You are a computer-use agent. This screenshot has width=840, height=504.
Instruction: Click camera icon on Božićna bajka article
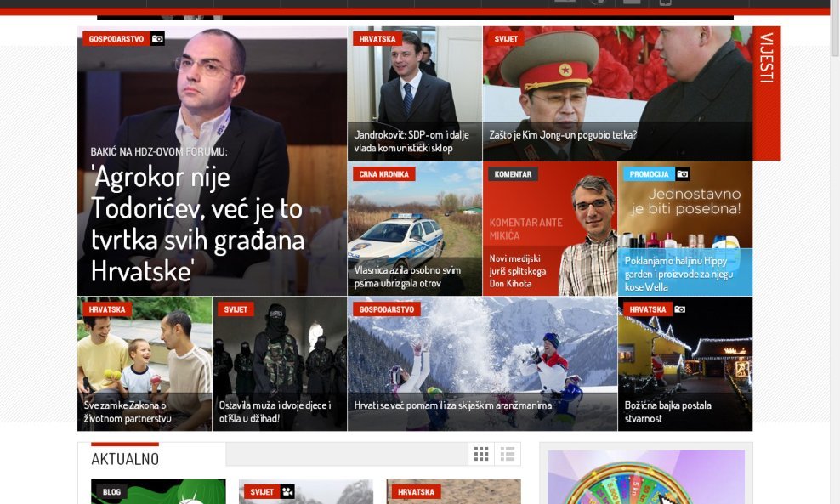680,309
